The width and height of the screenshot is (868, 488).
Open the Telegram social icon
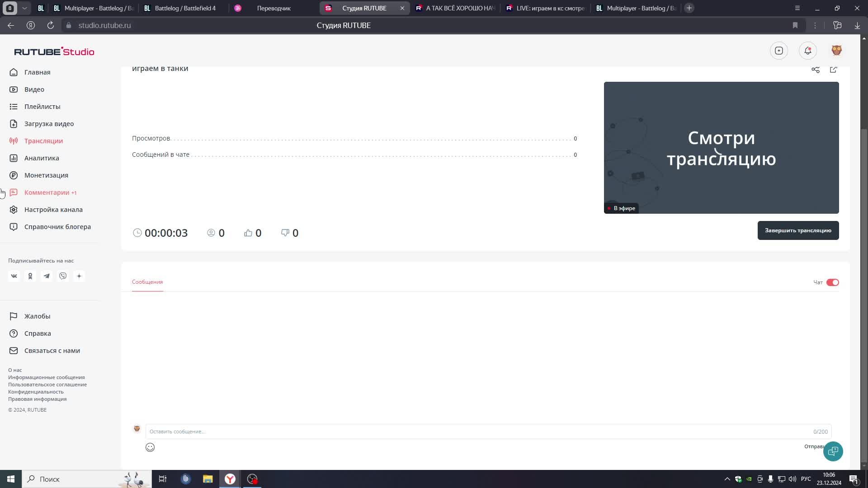point(47,276)
